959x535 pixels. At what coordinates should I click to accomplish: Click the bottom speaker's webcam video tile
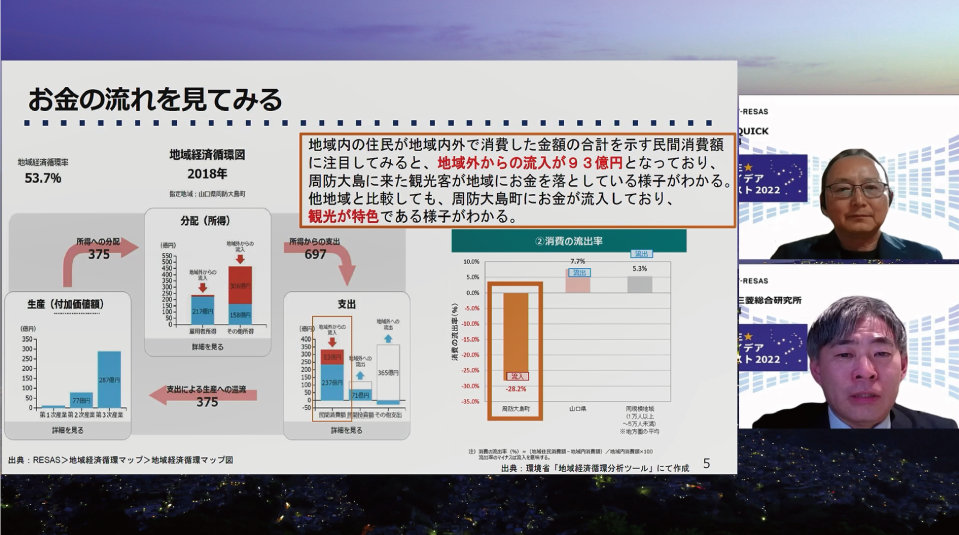(x=848, y=346)
